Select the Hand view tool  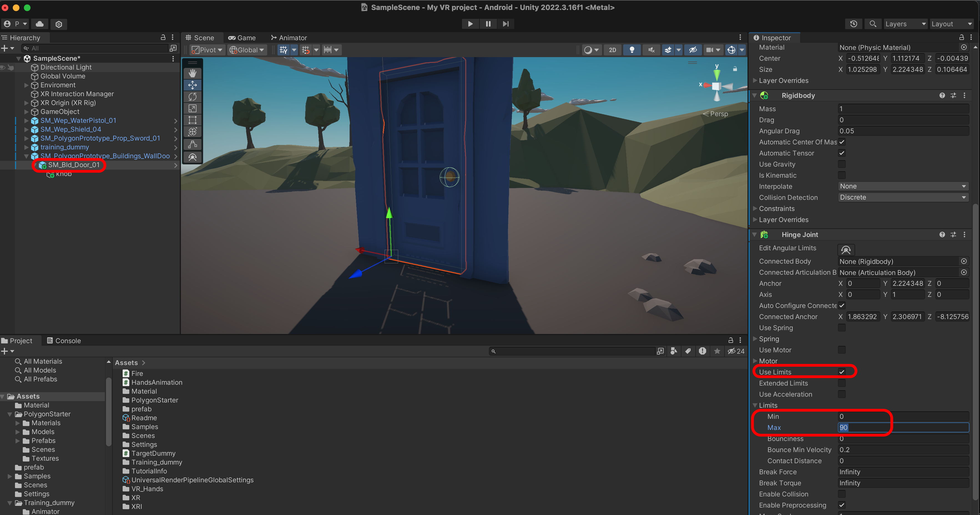(x=193, y=73)
